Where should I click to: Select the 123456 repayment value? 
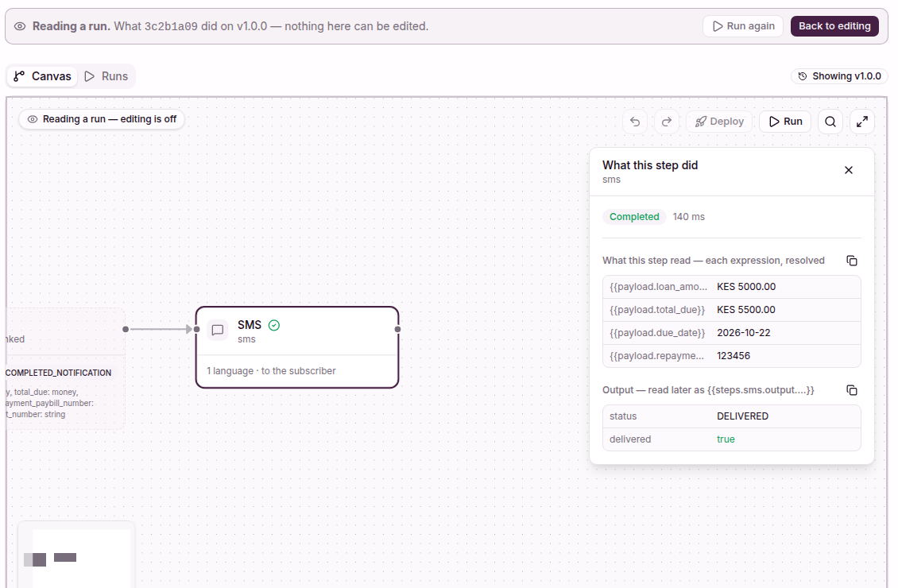733,355
